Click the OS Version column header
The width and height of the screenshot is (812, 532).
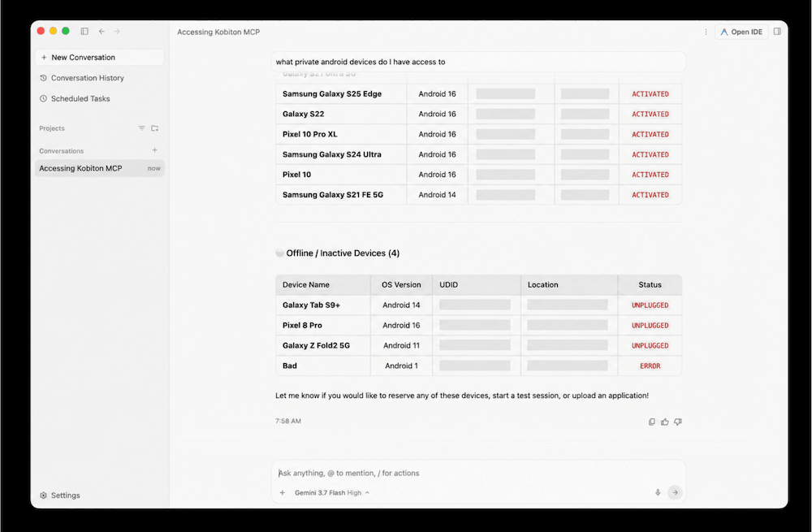coord(401,285)
